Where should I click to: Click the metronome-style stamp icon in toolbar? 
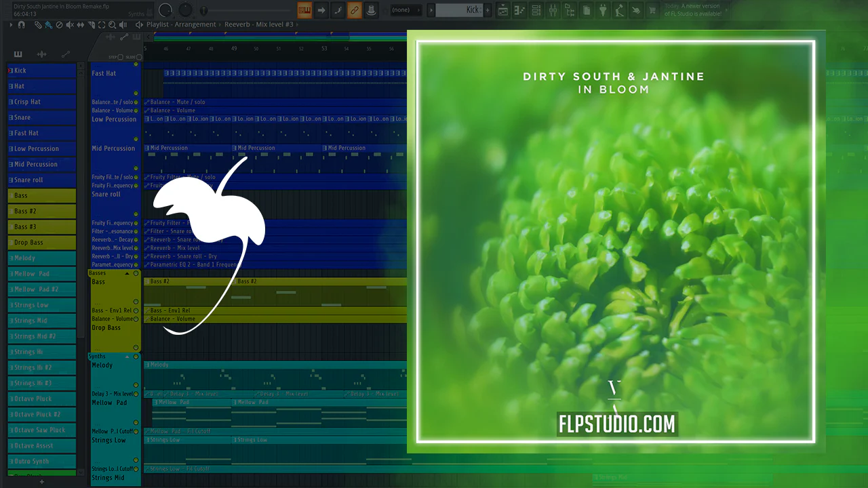coord(371,10)
